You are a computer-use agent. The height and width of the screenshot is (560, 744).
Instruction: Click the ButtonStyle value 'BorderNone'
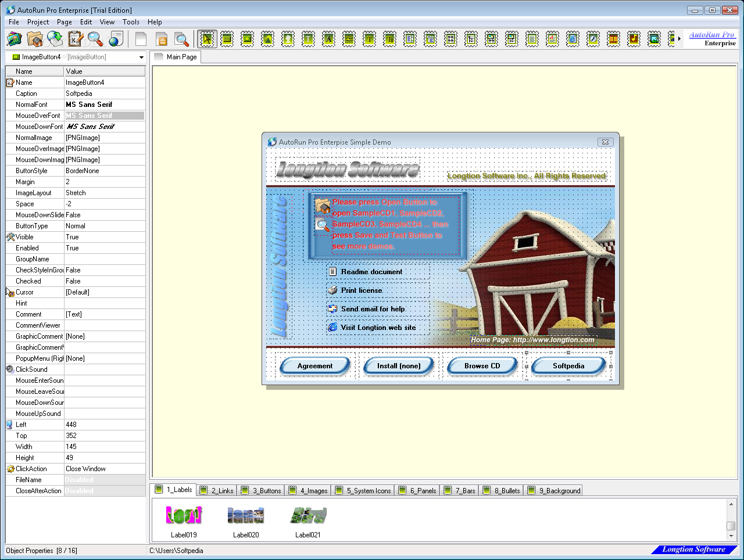(x=105, y=171)
